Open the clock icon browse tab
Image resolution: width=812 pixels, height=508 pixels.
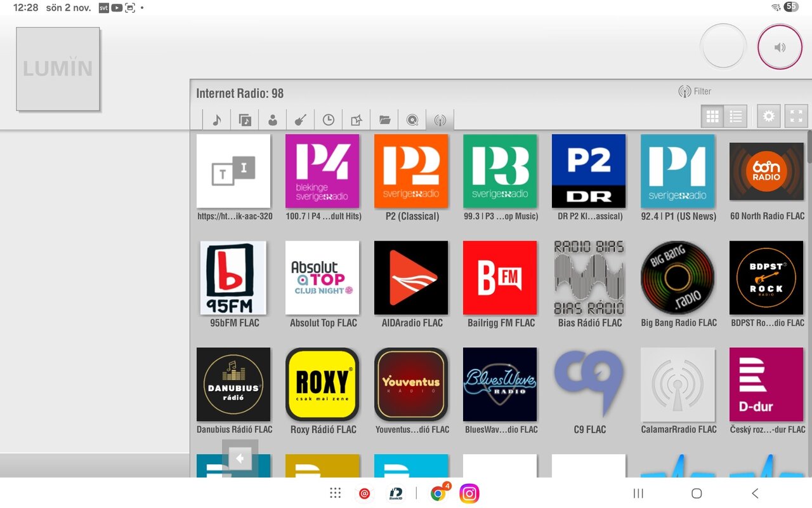329,119
